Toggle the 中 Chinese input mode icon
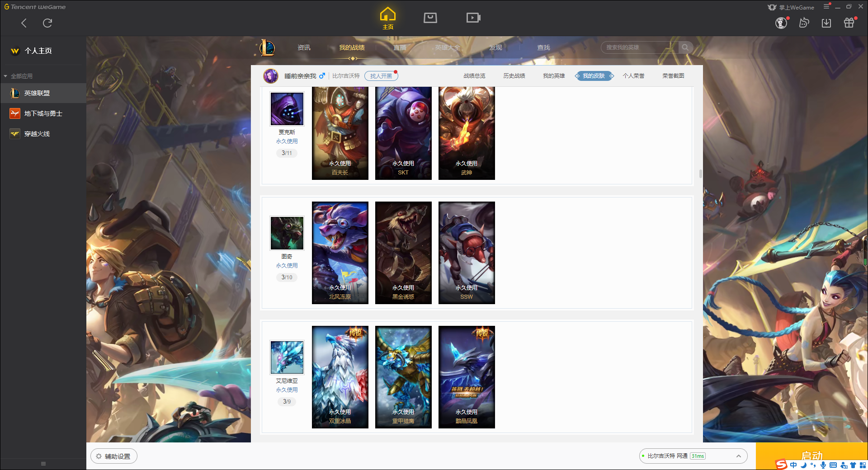868x470 pixels. tap(793, 465)
